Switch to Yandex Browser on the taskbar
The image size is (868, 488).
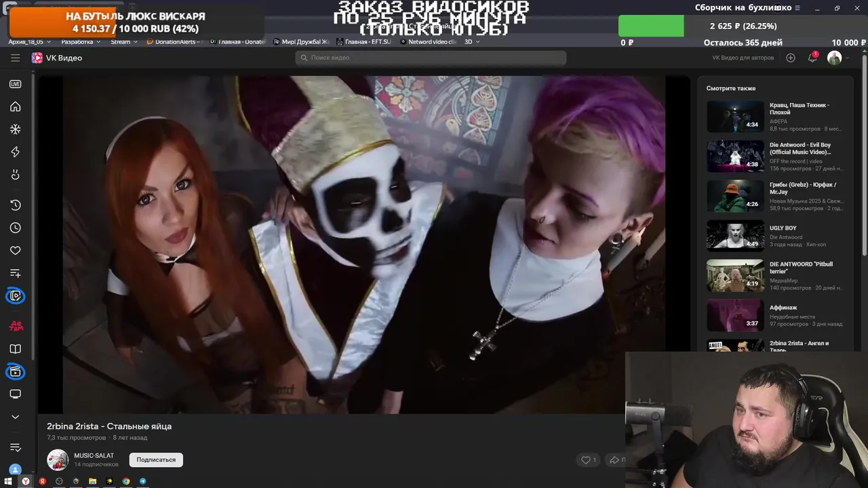click(x=26, y=481)
